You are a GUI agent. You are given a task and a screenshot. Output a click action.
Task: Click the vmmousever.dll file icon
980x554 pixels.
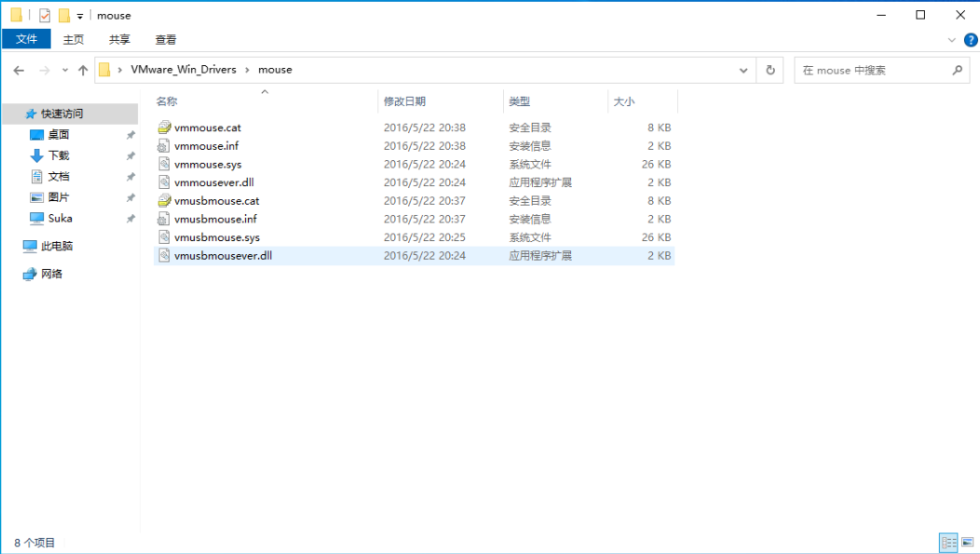[163, 182]
